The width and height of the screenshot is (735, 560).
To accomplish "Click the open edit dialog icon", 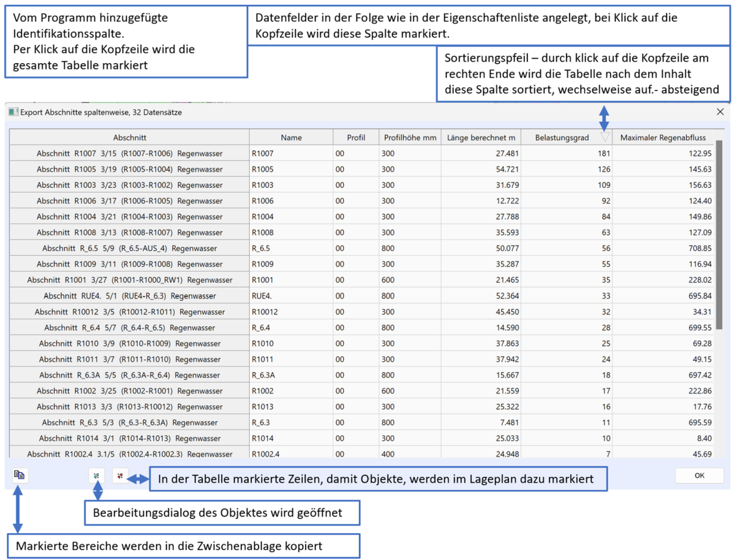I will point(97,476).
